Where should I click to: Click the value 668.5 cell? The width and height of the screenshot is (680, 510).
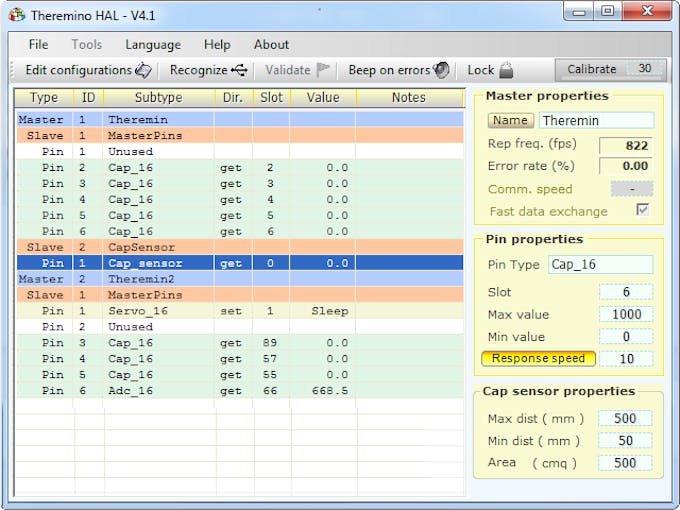[323, 391]
